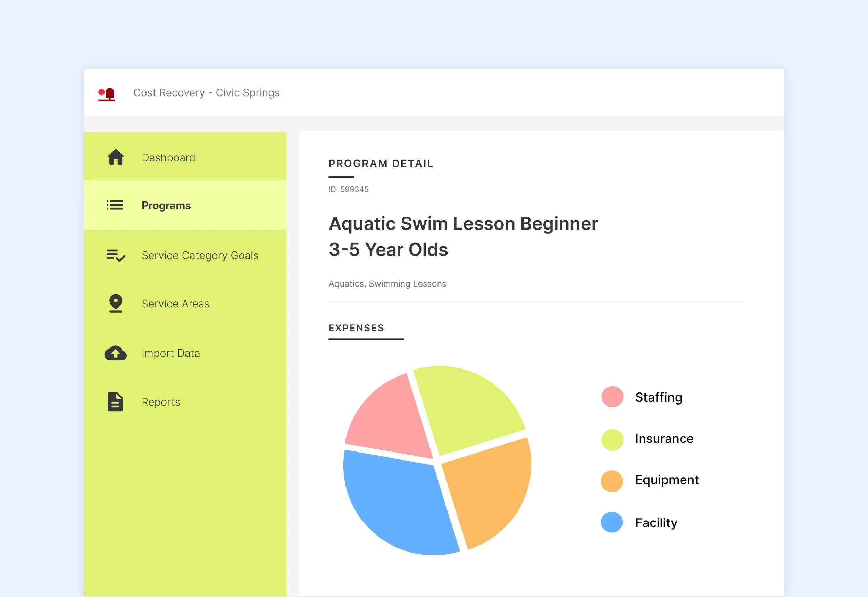Click the Aquatics, Swimming Lessons category text
868x597 pixels.
[x=387, y=284]
